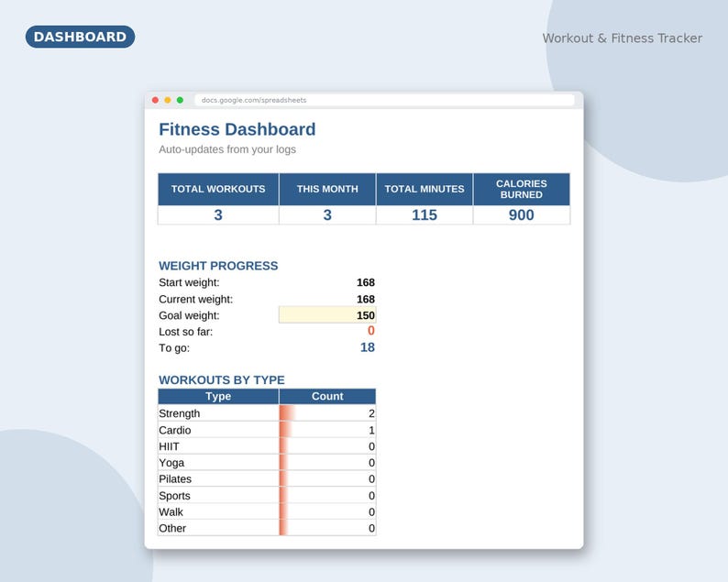Click the yellow minimize window dot

168,100
